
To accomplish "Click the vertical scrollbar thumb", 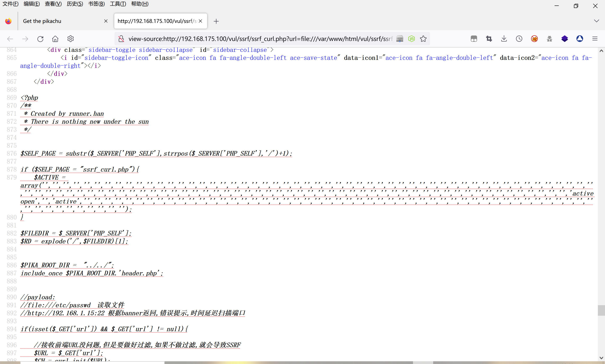I will (x=601, y=310).
